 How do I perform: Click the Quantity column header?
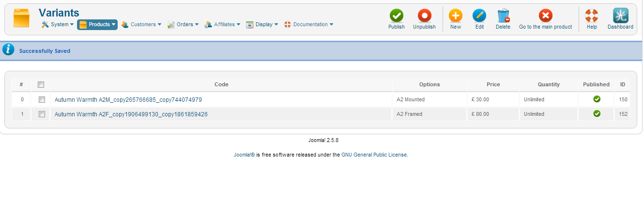[x=549, y=84]
